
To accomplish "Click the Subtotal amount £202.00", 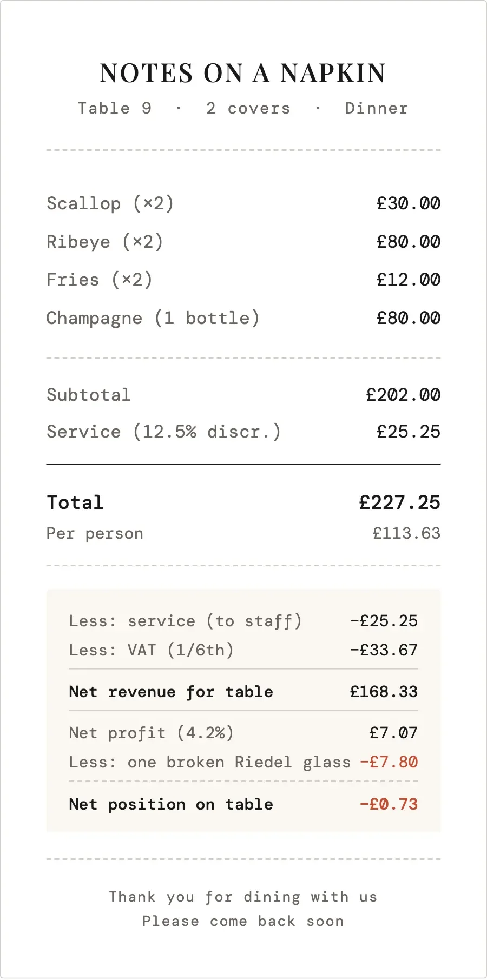I will [x=403, y=395].
